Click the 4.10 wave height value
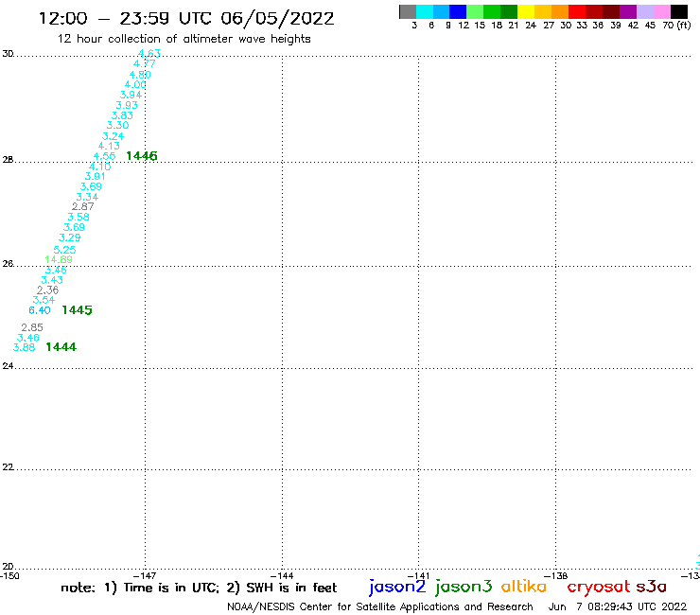 tap(99, 167)
